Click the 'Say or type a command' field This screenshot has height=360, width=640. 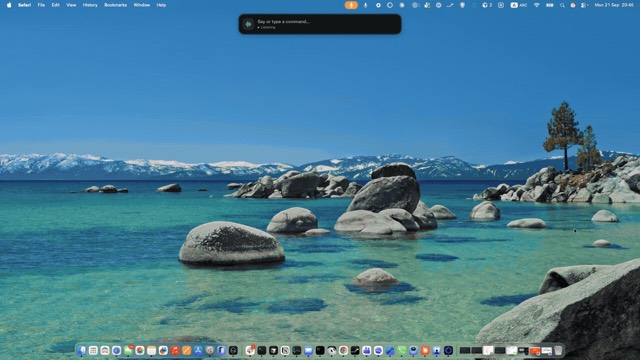(x=320, y=24)
